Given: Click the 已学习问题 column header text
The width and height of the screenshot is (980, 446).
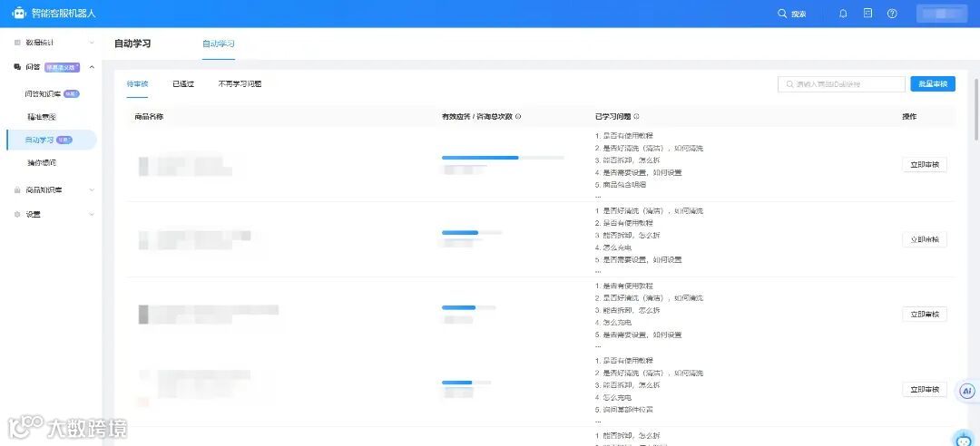Looking at the screenshot, I should coord(613,117).
